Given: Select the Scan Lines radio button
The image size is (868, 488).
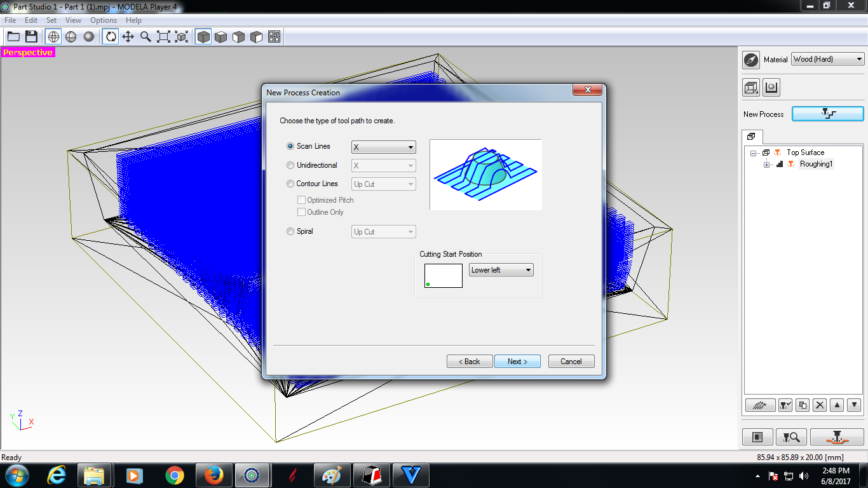Looking at the screenshot, I should [x=290, y=146].
